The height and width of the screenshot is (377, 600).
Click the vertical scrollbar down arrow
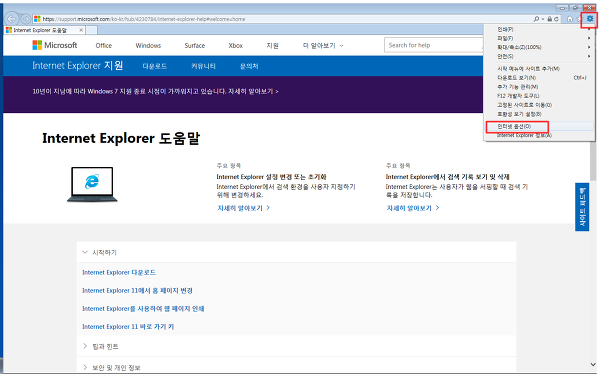point(593,365)
